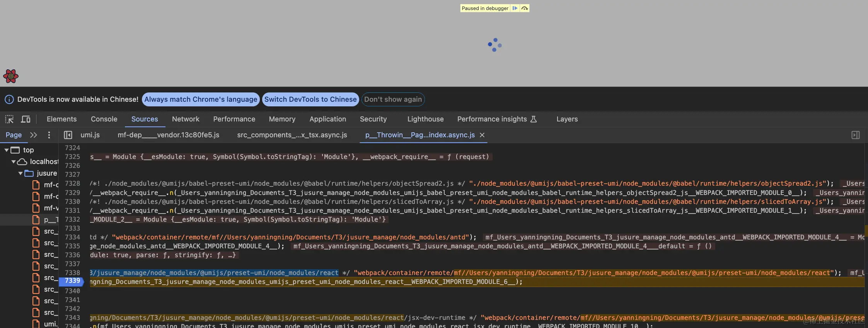
Task: Resume script execution in paused overlay
Action: click(x=515, y=8)
